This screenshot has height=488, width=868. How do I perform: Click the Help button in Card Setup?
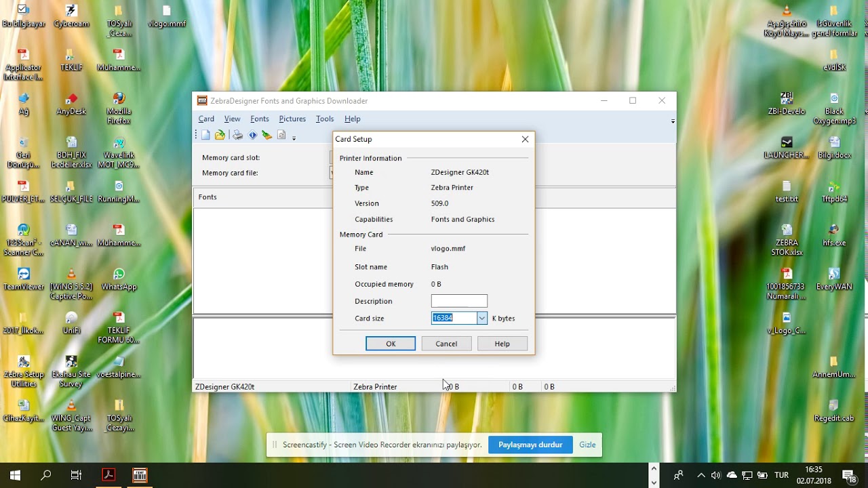pyautogui.click(x=502, y=344)
